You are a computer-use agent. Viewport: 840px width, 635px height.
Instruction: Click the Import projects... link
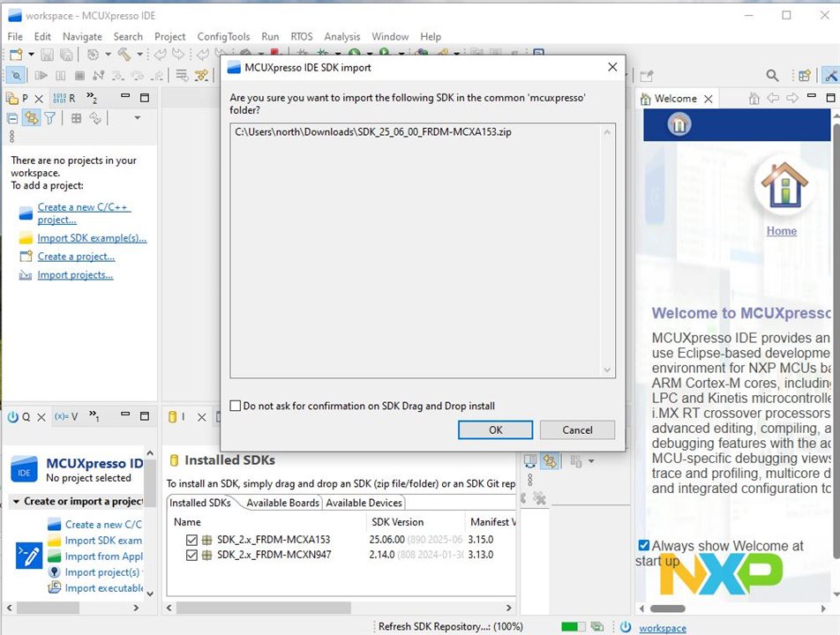[x=75, y=274]
